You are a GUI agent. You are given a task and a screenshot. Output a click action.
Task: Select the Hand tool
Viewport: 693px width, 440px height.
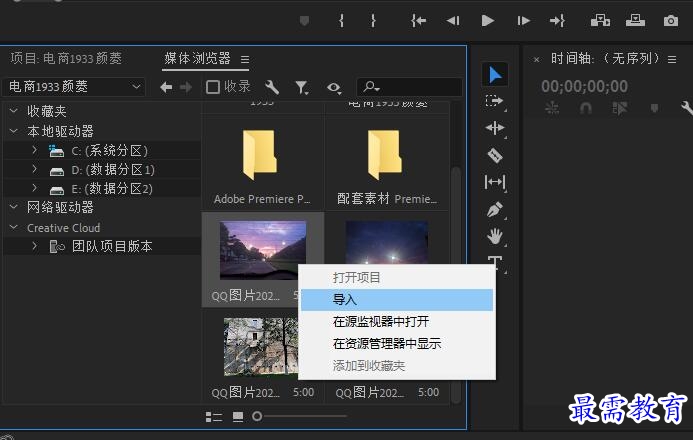(x=495, y=236)
